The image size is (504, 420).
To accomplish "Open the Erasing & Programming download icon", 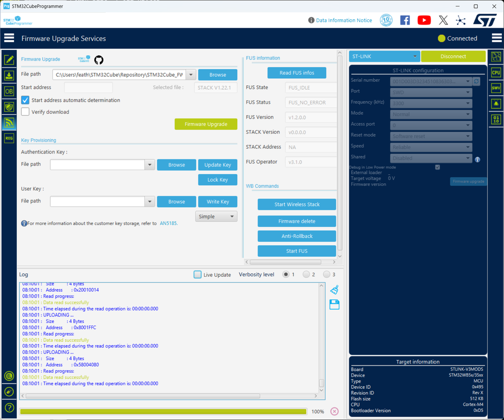I will [x=9, y=76].
